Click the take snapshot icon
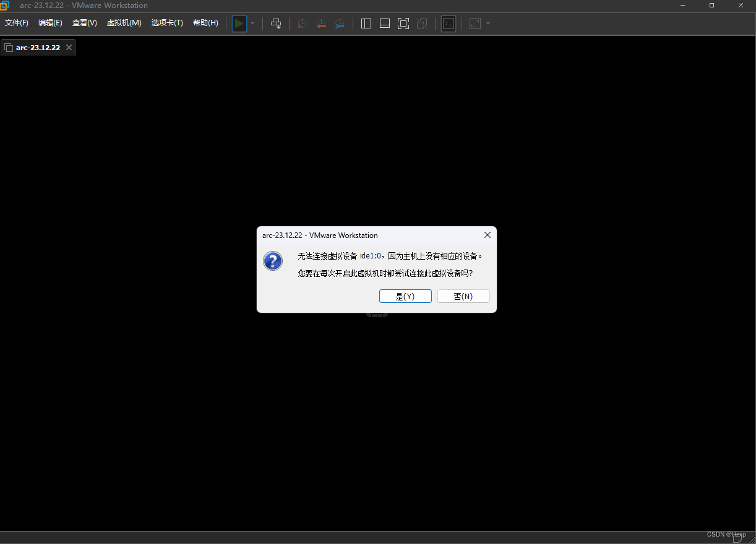Screen dimensions: 756x544 pyautogui.click(x=302, y=23)
